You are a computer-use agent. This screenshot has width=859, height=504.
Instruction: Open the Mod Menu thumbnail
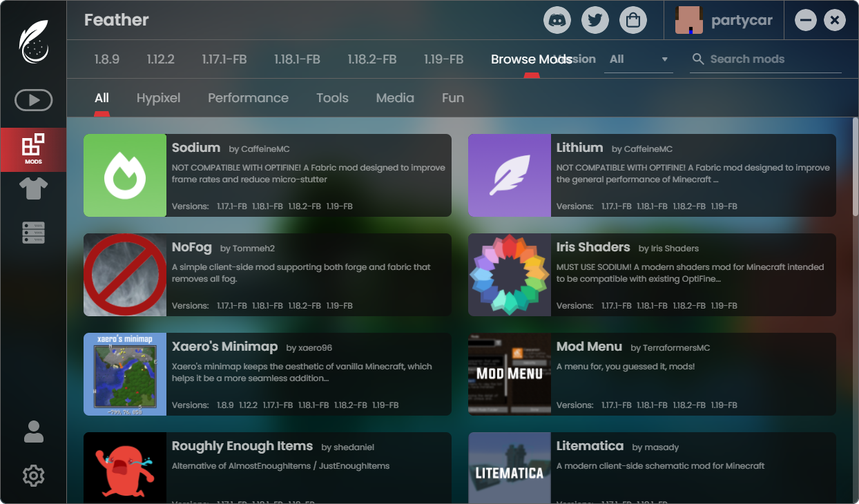coord(510,374)
